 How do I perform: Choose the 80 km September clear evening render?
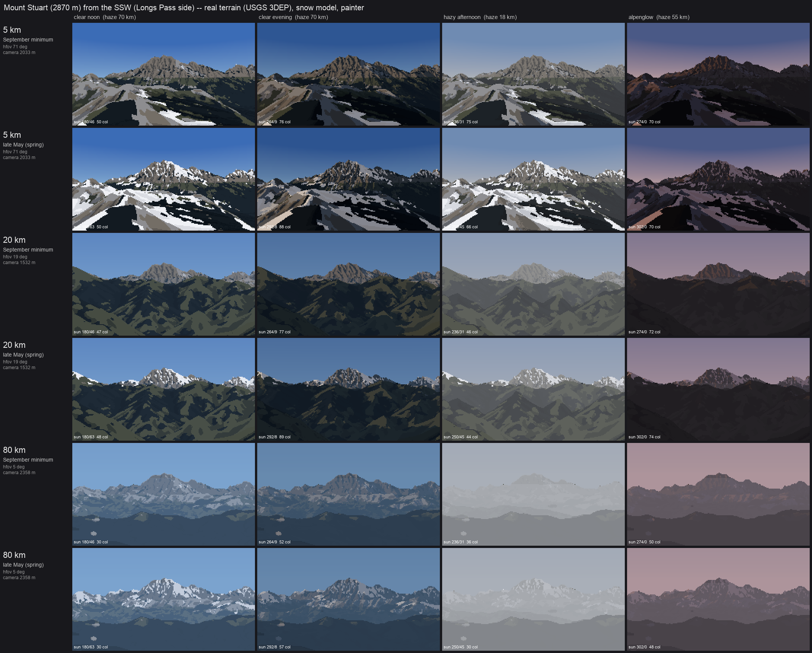coord(349,494)
